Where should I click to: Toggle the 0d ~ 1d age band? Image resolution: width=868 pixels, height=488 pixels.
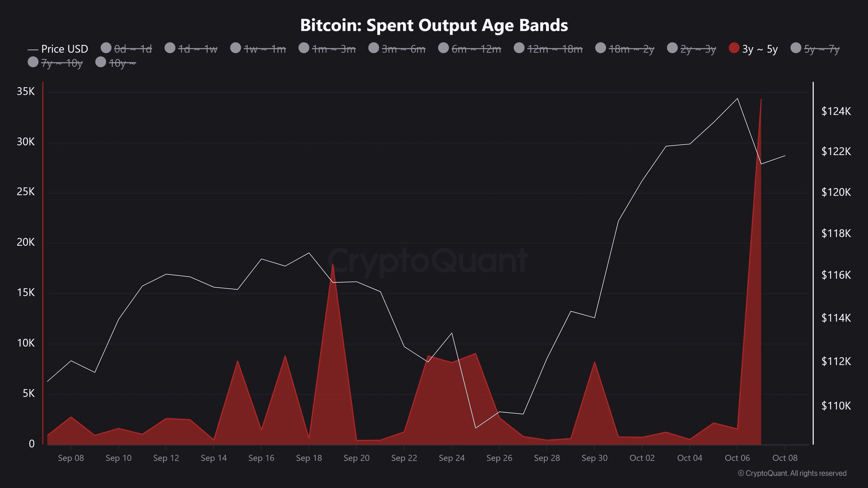coord(106,48)
